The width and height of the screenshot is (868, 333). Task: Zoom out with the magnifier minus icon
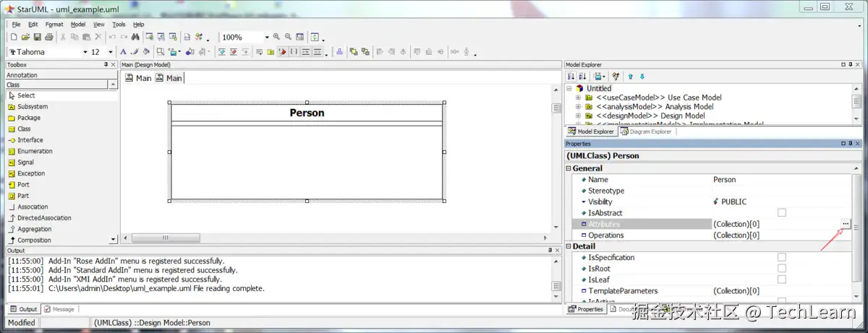(x=289, y=38)
